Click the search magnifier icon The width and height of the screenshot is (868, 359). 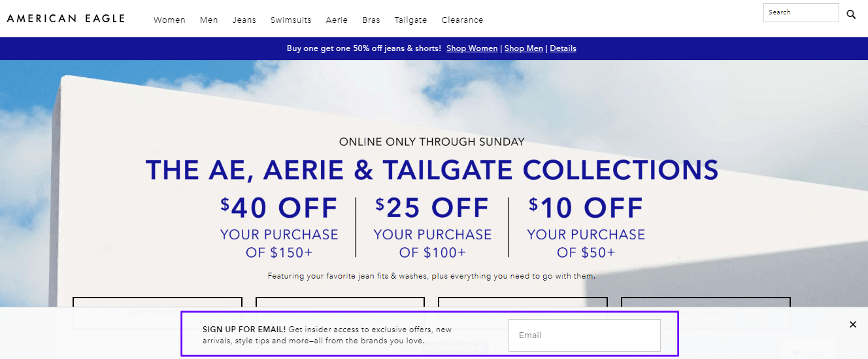[851, 14]
